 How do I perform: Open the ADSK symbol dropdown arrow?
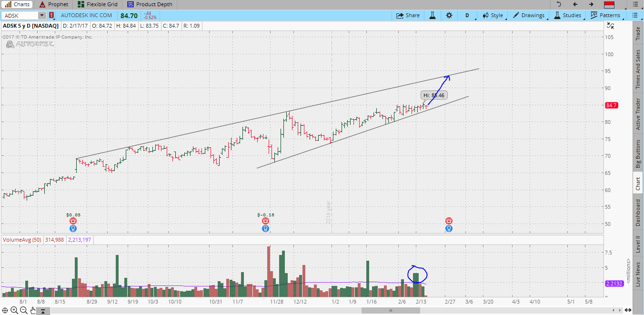(x=41, y=15)
